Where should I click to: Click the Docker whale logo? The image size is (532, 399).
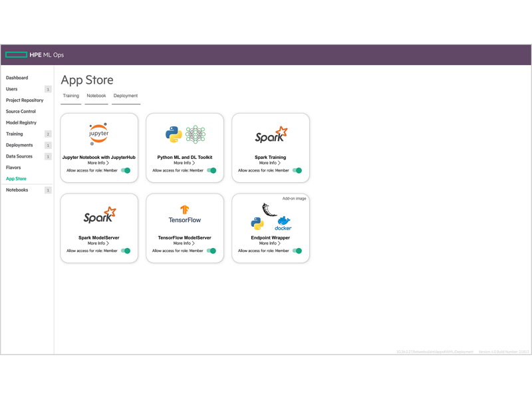pyautogui.click(x=283, y=223)
